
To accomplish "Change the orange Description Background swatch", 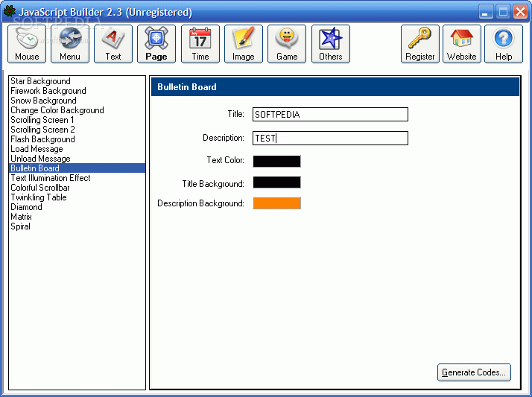I will [277, 203].
